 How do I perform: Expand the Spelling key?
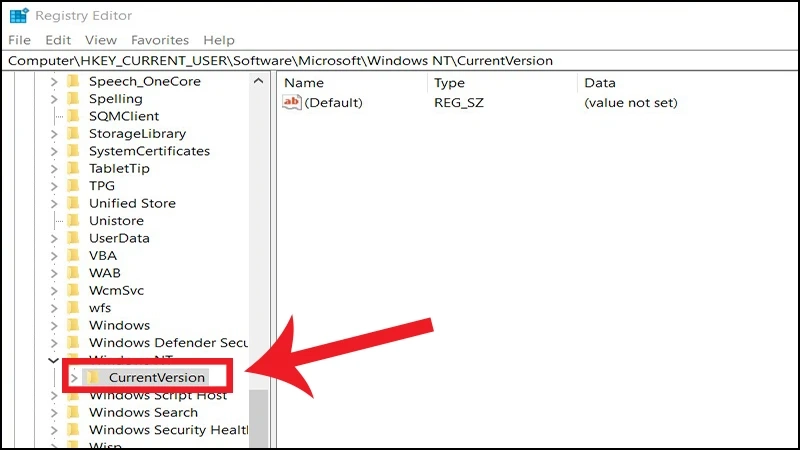(x=54, y=99)
